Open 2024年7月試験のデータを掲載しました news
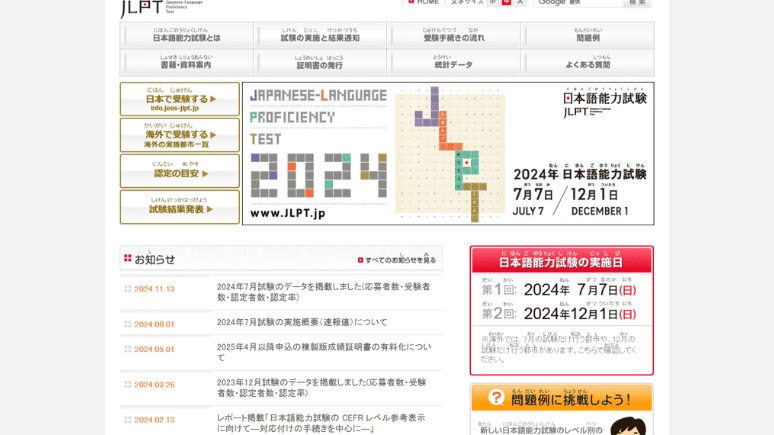Viewport: 774px width, 435px height. [x=323, y=292]
